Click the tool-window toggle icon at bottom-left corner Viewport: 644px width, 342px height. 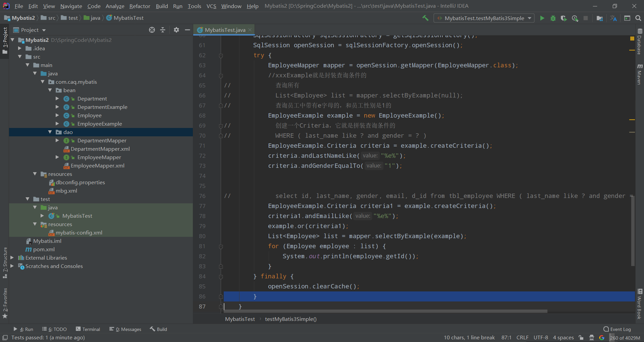coord(5,338)
